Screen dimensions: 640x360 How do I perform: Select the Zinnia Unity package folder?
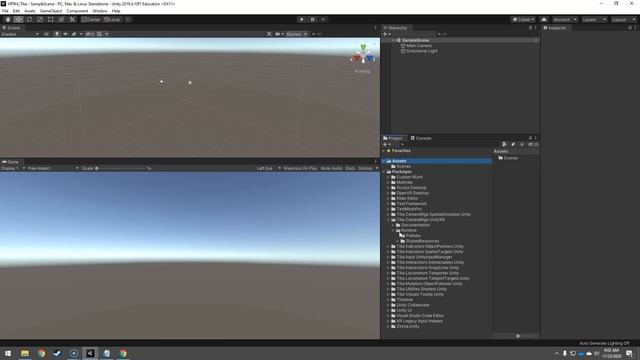click(407, 326)
